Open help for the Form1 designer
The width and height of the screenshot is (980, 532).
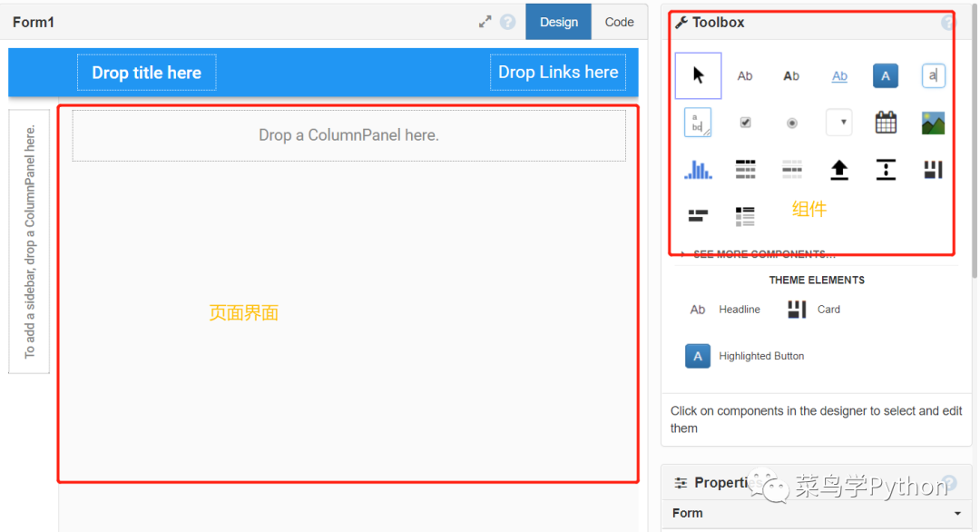[x=507, y=22]
